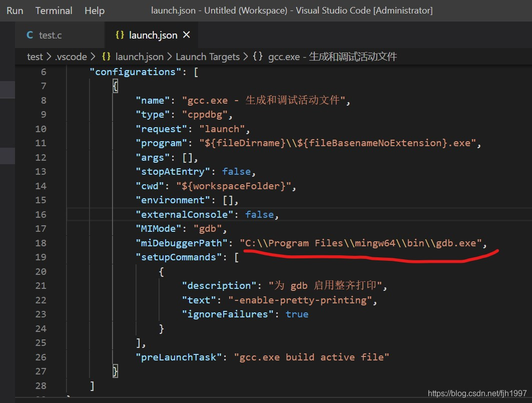Click the "-enable-pretty-printing" value
This screenshot has height=403, width=532.
tap(300, 300)
